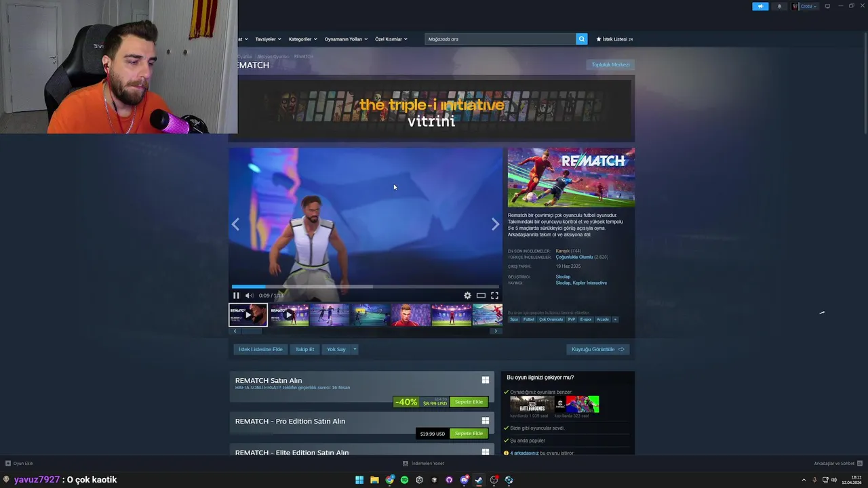This screenshot has height=488, width=868.
Task: Select second trailer thumbnail with play icon
Action: pos(289,314)
